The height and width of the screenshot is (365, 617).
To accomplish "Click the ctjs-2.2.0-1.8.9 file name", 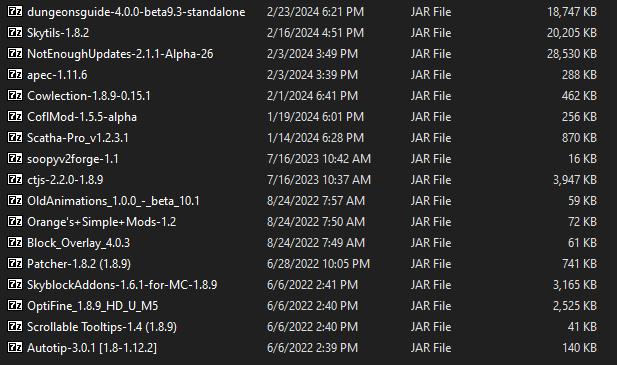I will coord(65,180).
